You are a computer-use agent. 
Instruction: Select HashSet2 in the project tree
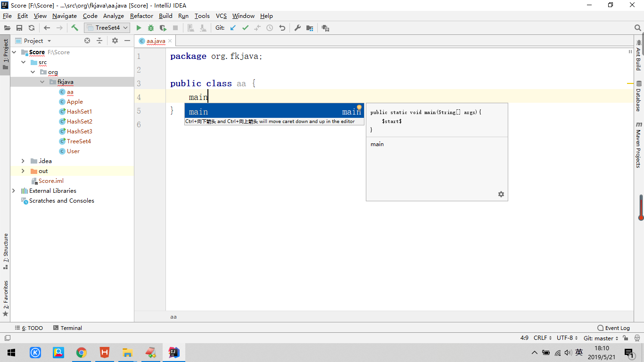79,122
